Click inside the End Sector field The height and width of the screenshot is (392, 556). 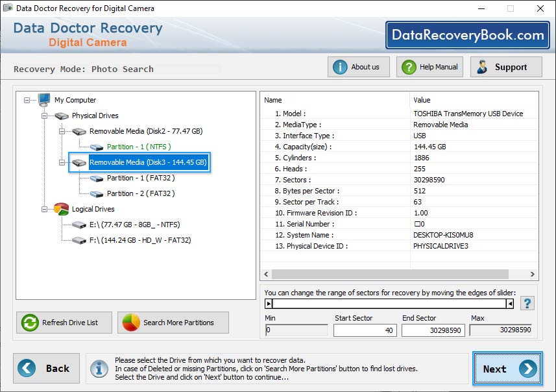(433, 330)
